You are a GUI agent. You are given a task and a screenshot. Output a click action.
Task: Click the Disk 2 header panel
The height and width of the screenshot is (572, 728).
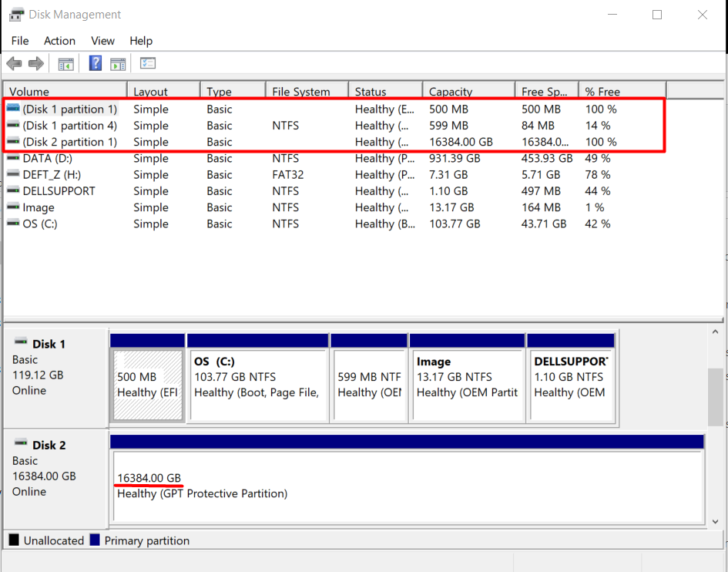point(55,479)
